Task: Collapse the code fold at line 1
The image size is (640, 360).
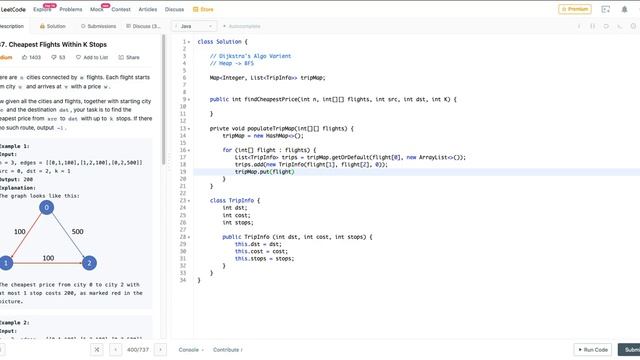Action: click(189, 42)
